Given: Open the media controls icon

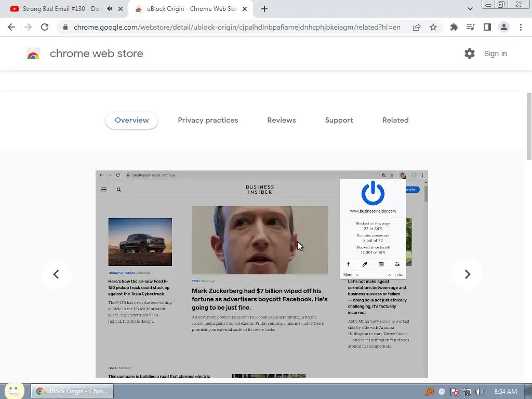Looking at the screenshot, I should 471,27.
